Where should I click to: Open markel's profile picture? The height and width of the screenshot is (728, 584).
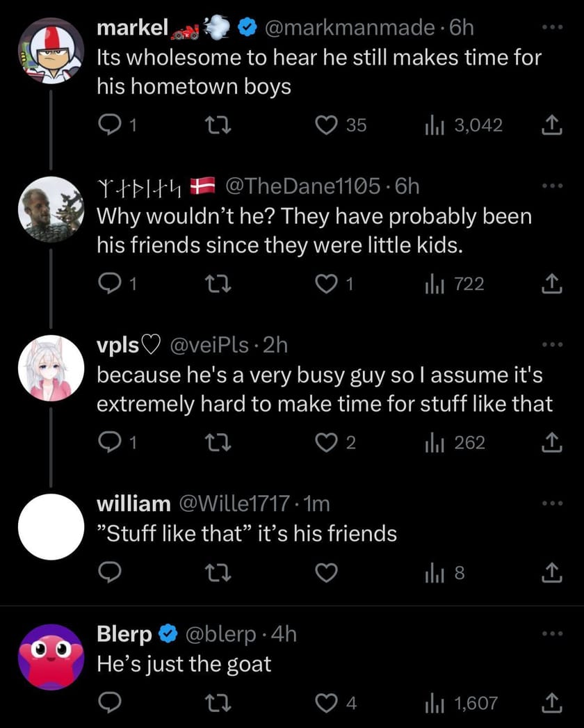51,51
